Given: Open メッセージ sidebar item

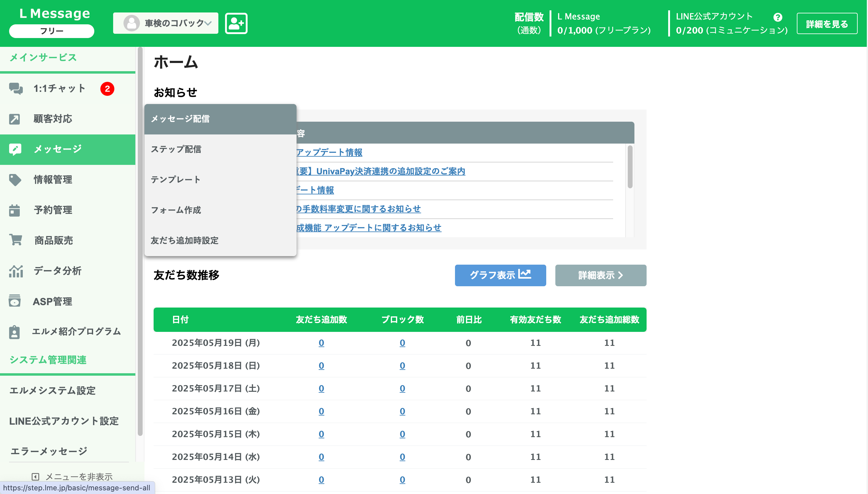Looking at the screenshot, I should 68,149.
